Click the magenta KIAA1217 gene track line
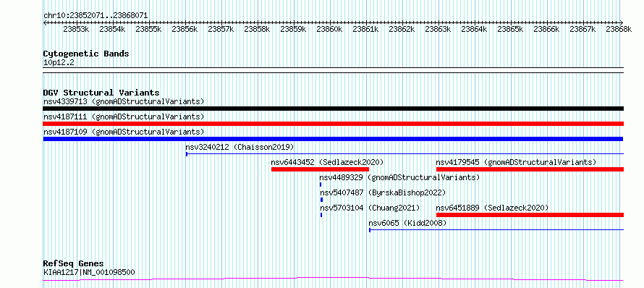Screen dimensions: 644x288 [x=333, y=279]
